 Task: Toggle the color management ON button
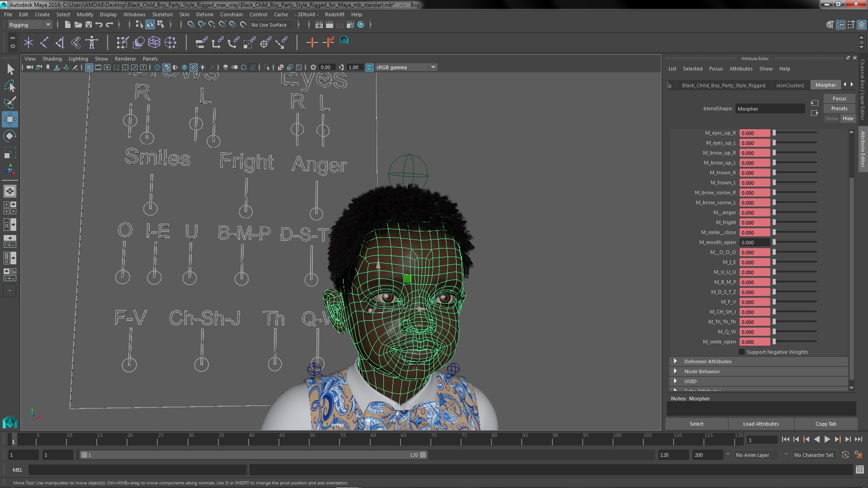[369, 67]
